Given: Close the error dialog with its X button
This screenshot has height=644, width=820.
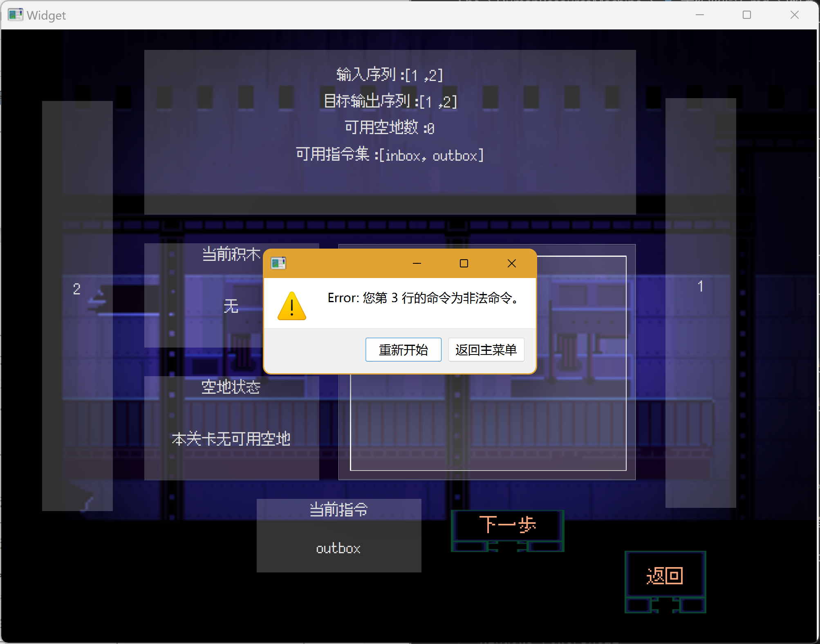Looking at the screenshot, I should tap(511, 263).
